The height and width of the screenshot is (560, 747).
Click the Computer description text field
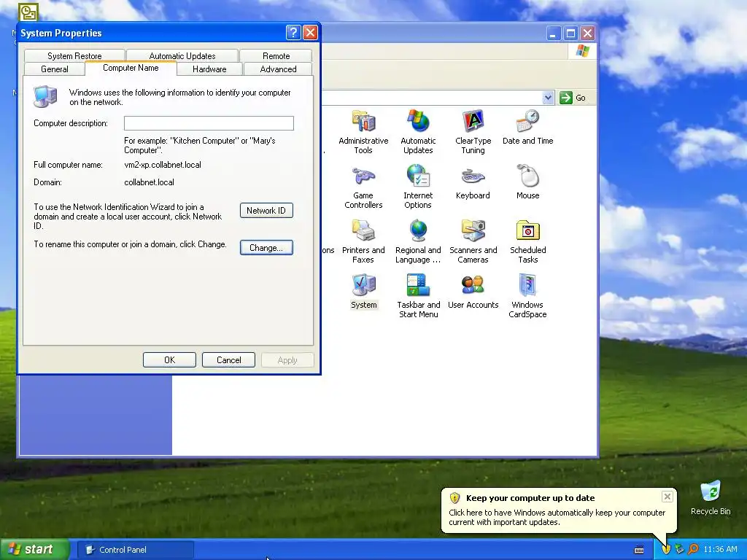209,123
